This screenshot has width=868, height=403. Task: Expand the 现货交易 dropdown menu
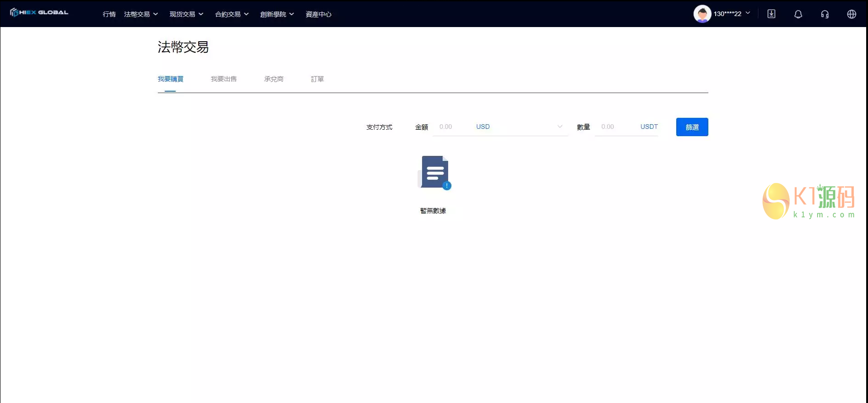(186, 14)
